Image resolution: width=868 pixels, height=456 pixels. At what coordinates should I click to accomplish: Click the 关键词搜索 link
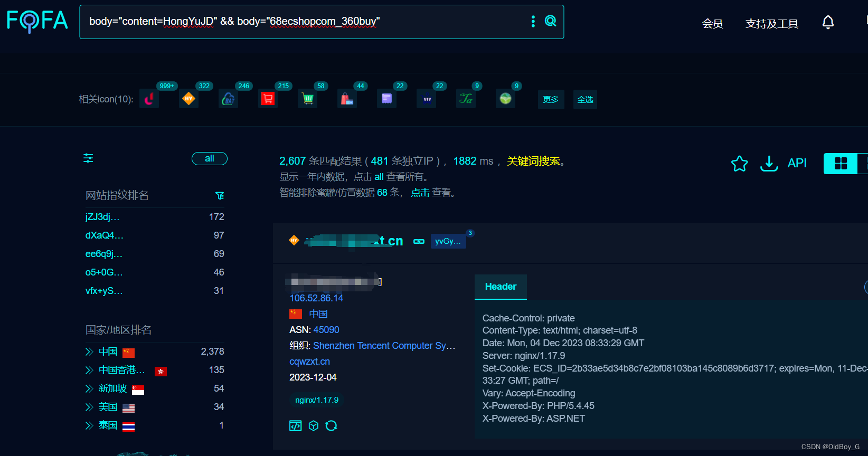coord(533,161)
